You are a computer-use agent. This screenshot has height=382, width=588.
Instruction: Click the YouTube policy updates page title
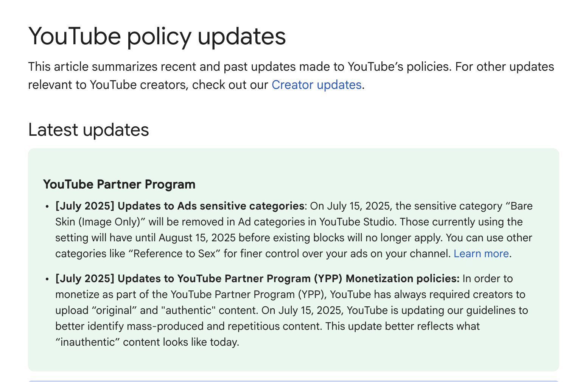point(157,36)
